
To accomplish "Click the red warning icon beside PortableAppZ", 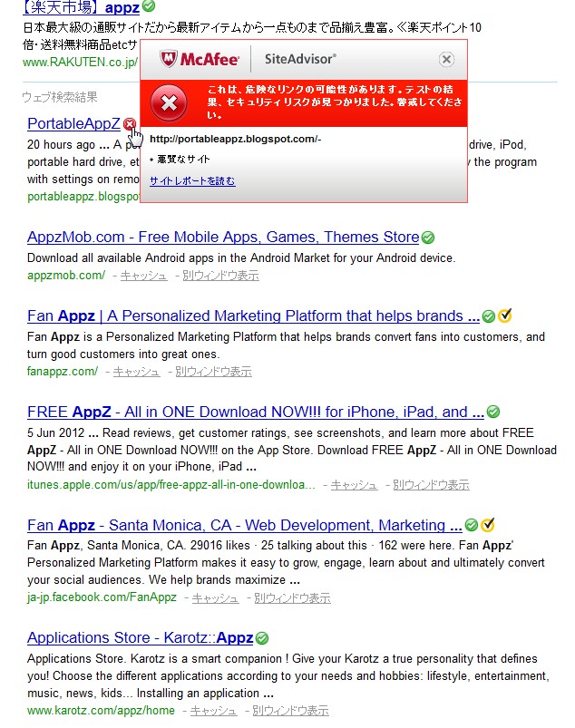I will [x=130, y=123].
